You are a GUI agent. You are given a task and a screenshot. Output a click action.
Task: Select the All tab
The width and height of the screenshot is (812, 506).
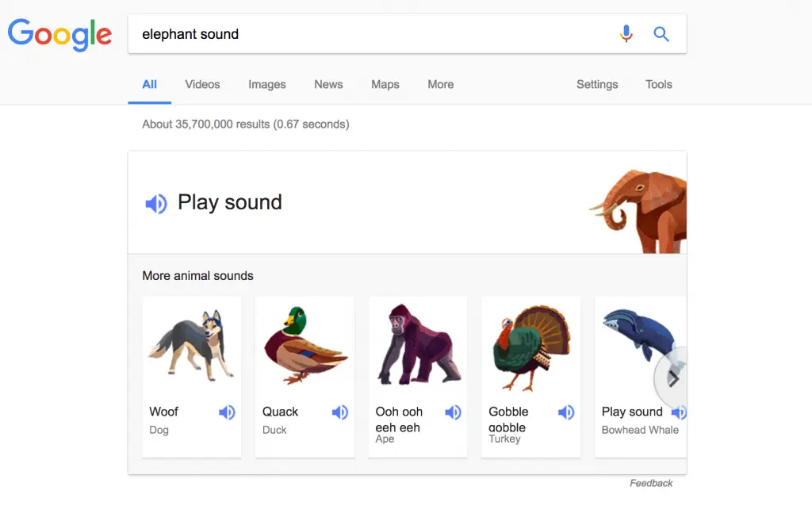click(150, 84)
